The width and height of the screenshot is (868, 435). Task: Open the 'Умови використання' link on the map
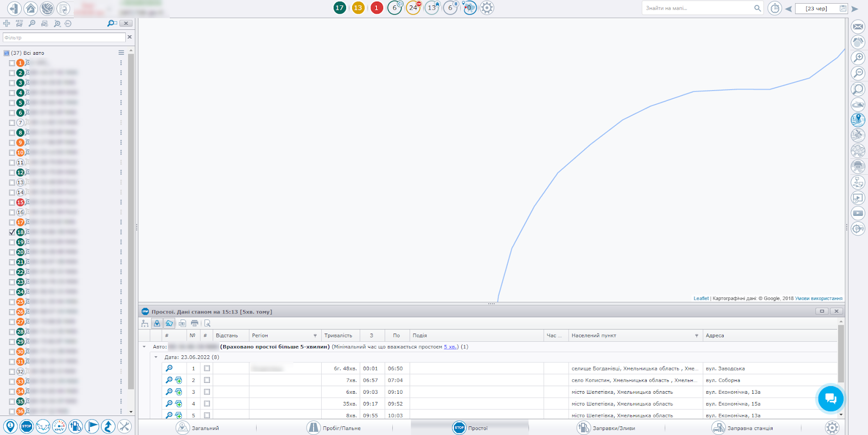point(819,298)
